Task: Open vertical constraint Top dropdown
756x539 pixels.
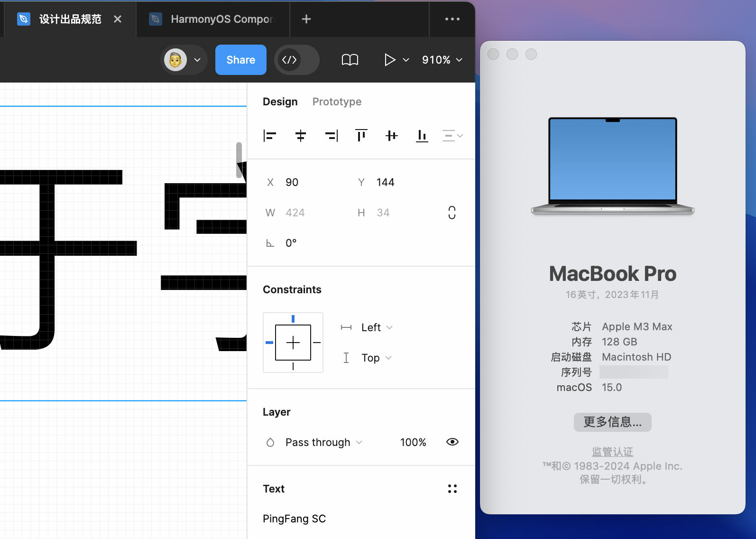Action: (x=377, y=358)
